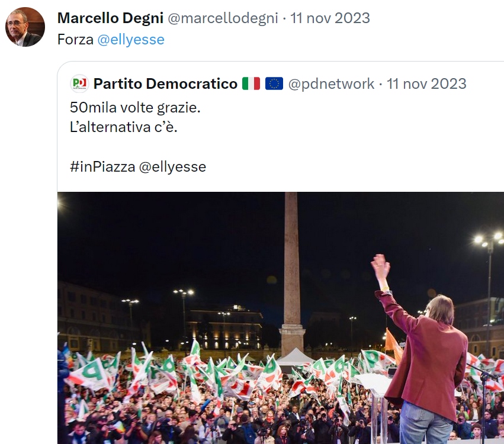Follow the @ellyesse mention after Forza
504x444 pixels.
(x=131, y=40)
